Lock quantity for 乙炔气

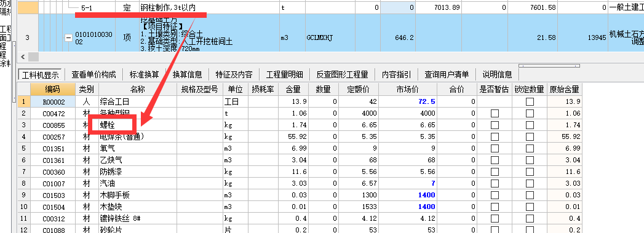530,160
